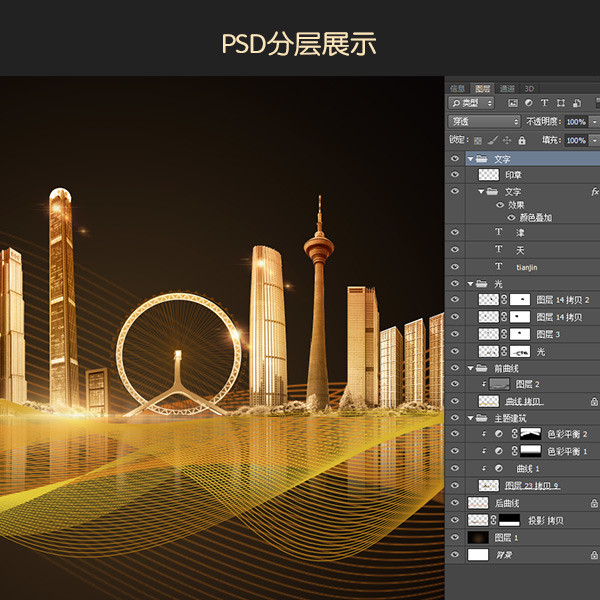Hide the top 文字 group

tap(455, 158)
